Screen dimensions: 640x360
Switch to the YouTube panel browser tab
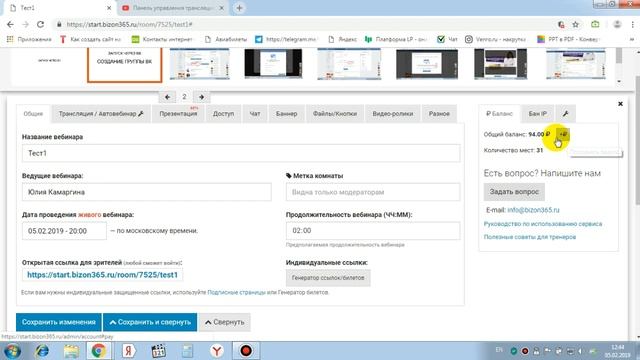(172, 8)
